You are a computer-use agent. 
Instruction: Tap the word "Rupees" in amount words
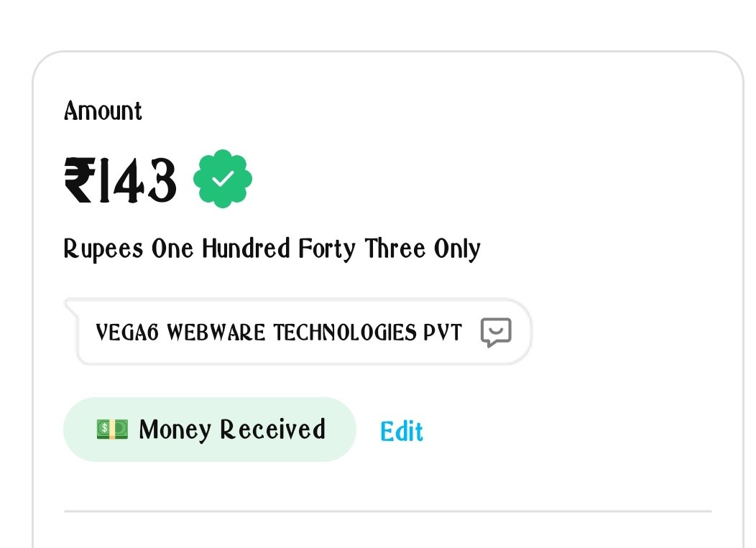(x=103, y=249)
